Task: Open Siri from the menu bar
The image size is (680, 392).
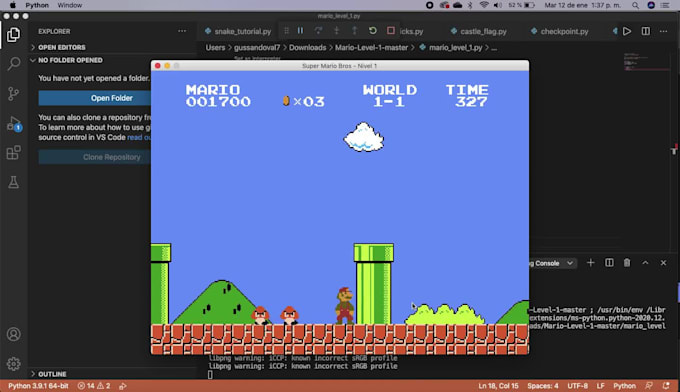Action: click(x=651, y=5)
